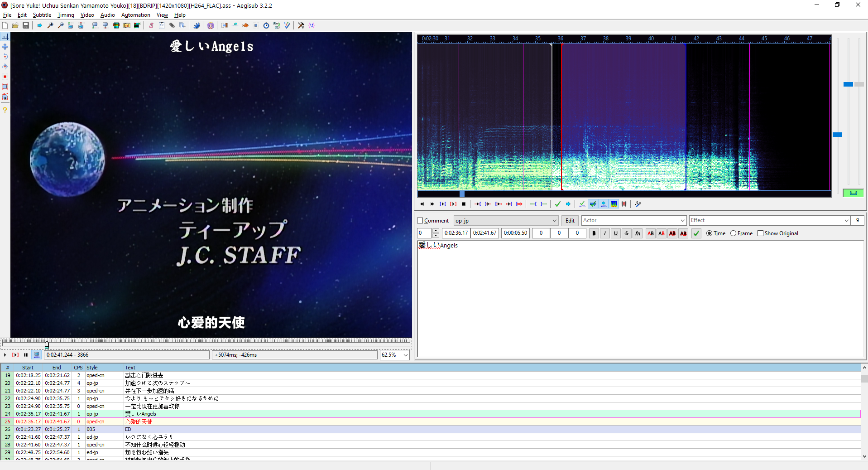
Task: Open Styles Manager with the pink S icon
Action: tap(151, 25)
